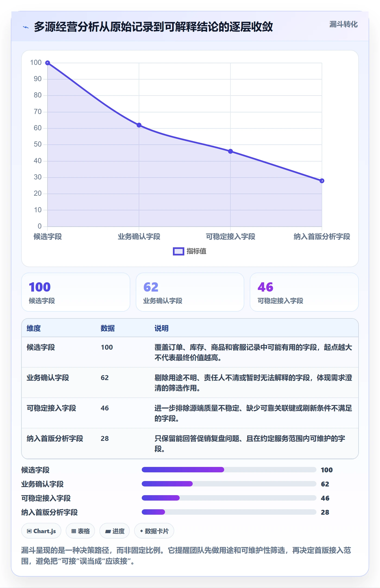Select the chart data point at 业务确认字段
The image size is (380, 588).
[x=139, y=125]
